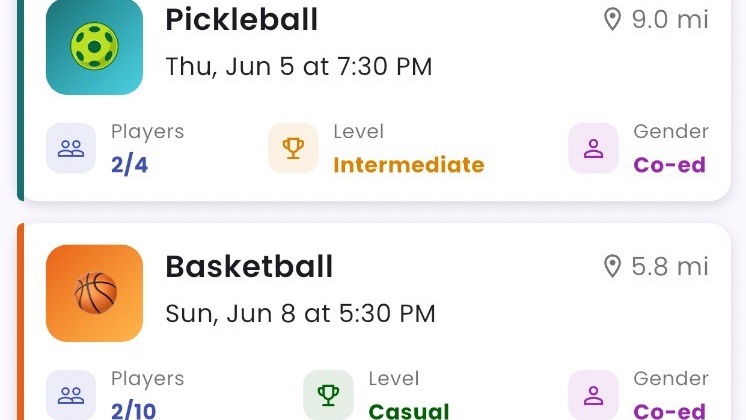Click the Pickleball location pin icon

(x=613, y=19)
